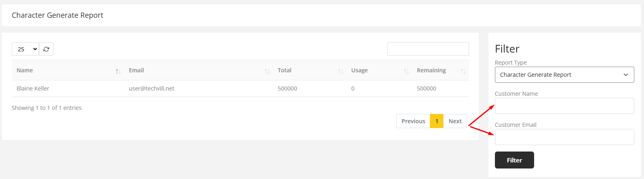Go to the Next page
Image resolution: width=644 pixels, height=179 pixels.
click(x=455, y=121)
